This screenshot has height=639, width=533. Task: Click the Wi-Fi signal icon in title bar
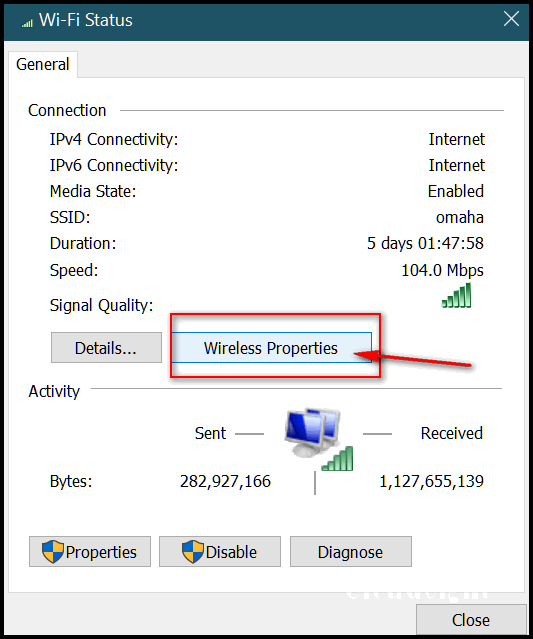(27, 23)
